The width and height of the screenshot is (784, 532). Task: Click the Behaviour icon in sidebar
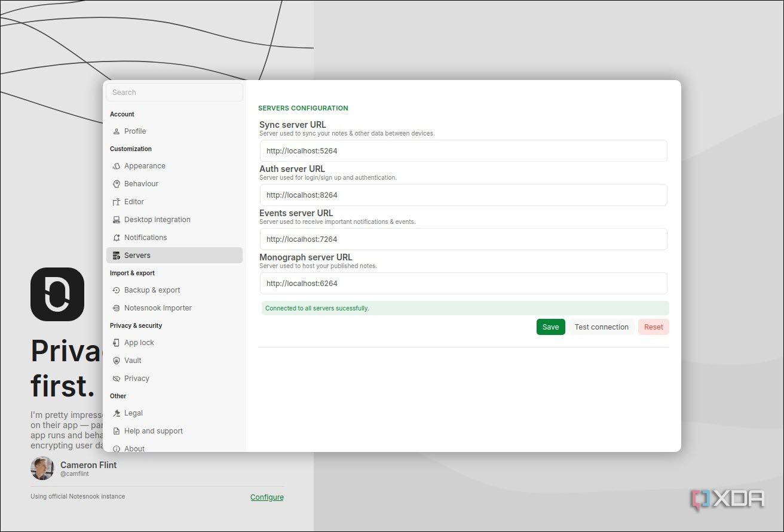coord(117,184)
